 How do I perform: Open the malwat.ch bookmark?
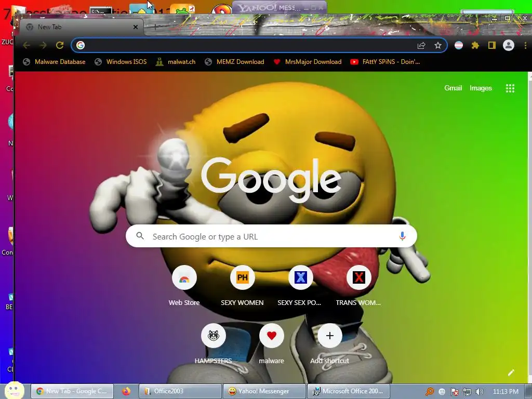click(176, 62)
